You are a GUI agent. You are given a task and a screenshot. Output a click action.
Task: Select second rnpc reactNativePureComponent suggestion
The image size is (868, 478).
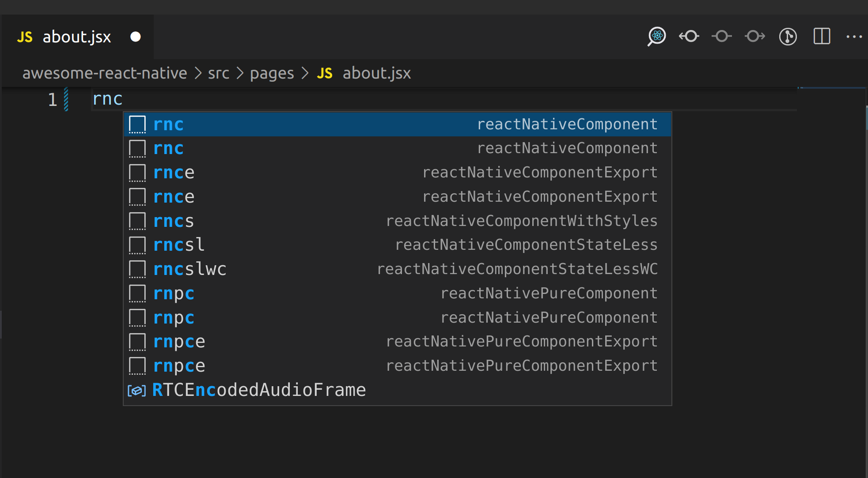[398, 317]
